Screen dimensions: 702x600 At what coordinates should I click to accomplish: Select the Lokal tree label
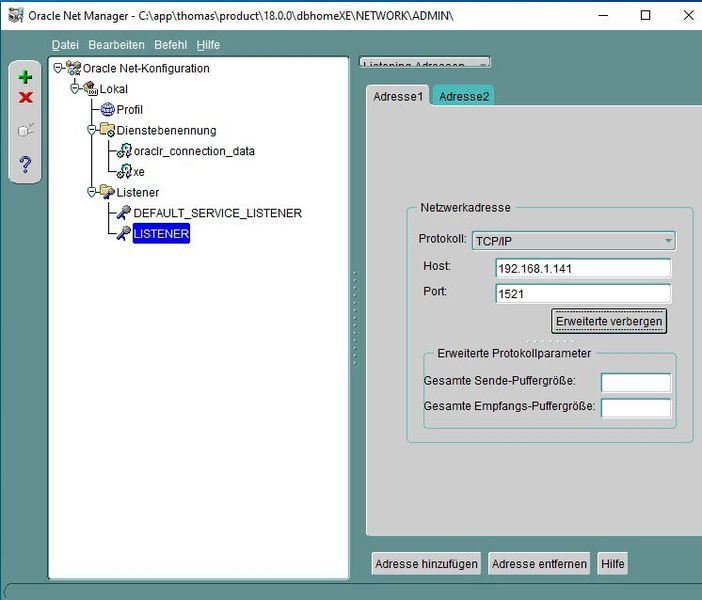coord(114,89)
